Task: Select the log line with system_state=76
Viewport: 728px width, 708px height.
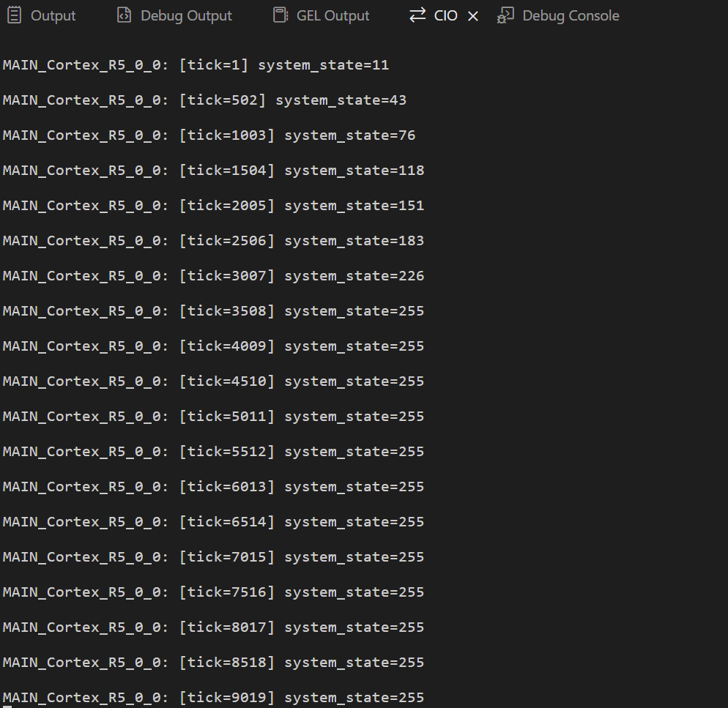Action: 209,135
